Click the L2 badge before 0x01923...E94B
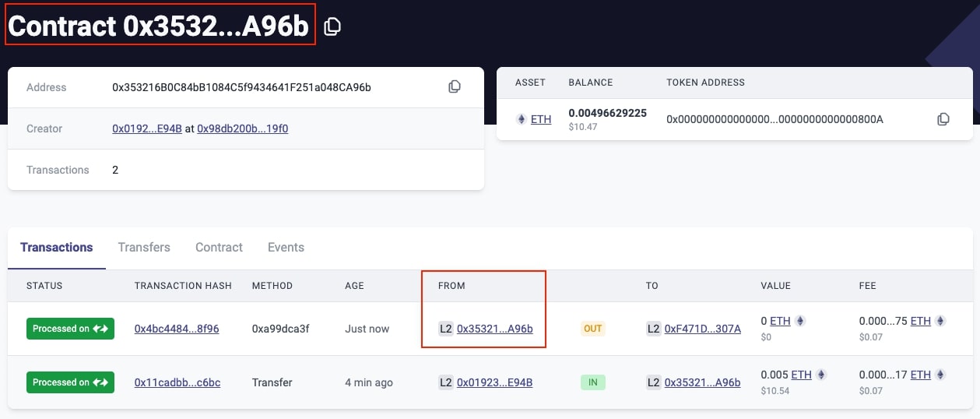This screenshot has height=419, width=980. click(x=446, y=382)
